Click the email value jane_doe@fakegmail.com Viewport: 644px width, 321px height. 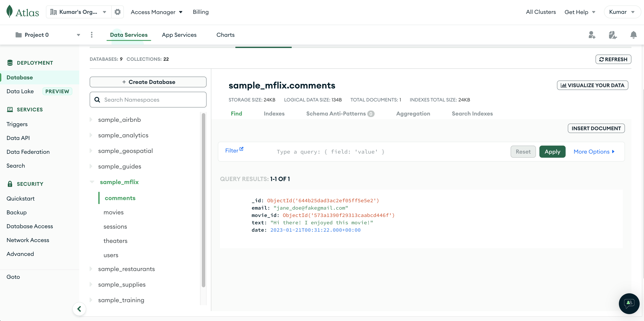pyautogui.click(x=311, y=208)
